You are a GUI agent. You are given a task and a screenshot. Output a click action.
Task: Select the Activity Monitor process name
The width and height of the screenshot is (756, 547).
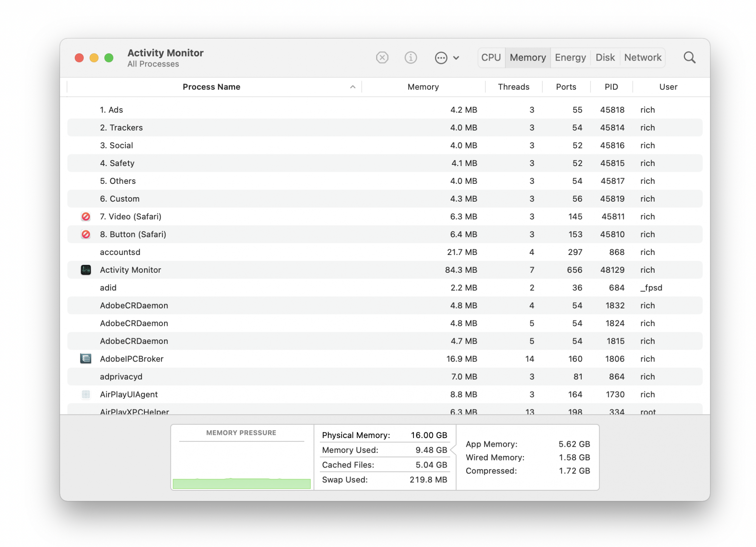point(130,270)
